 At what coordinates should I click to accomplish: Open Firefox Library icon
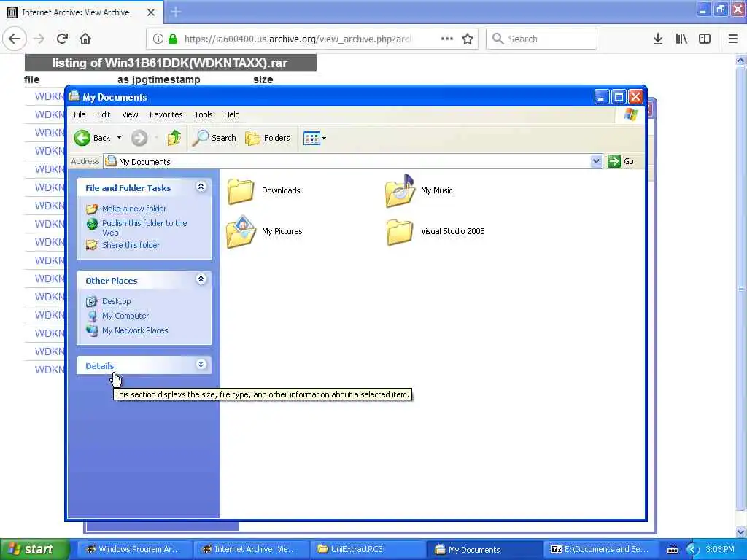[681, 39]
